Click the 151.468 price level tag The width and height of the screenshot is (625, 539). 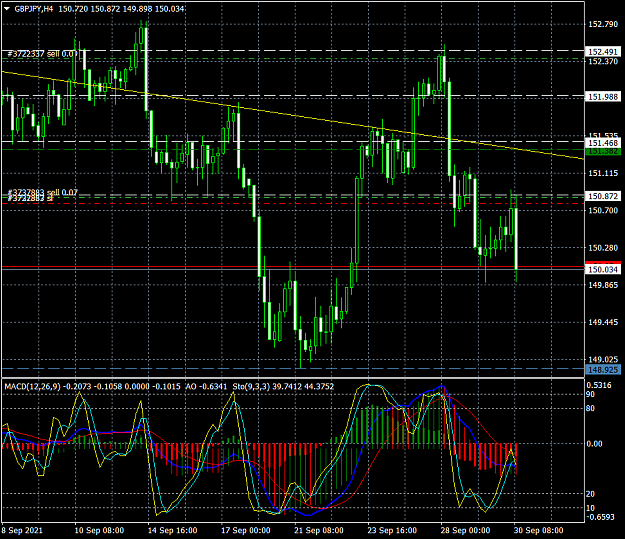tap(603, 143)
